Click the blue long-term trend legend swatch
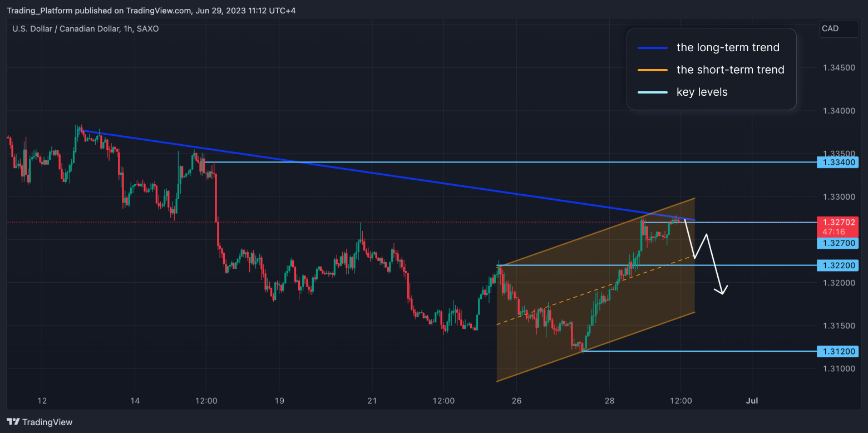 tap(652, 48)
